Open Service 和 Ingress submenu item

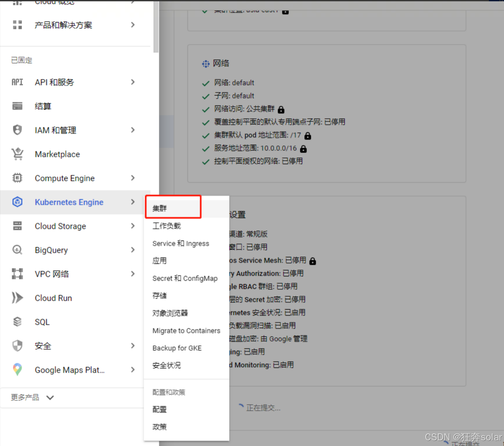(x=187, y=244)
